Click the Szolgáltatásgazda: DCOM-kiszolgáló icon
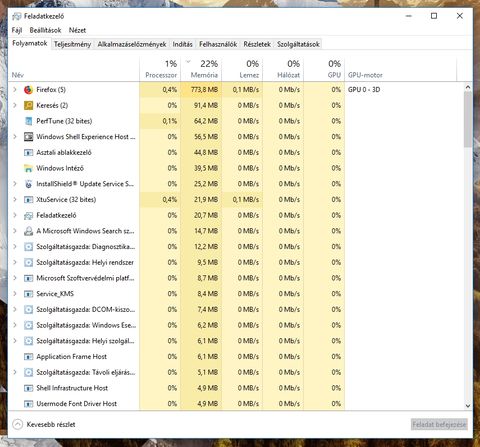 [28, 309]
